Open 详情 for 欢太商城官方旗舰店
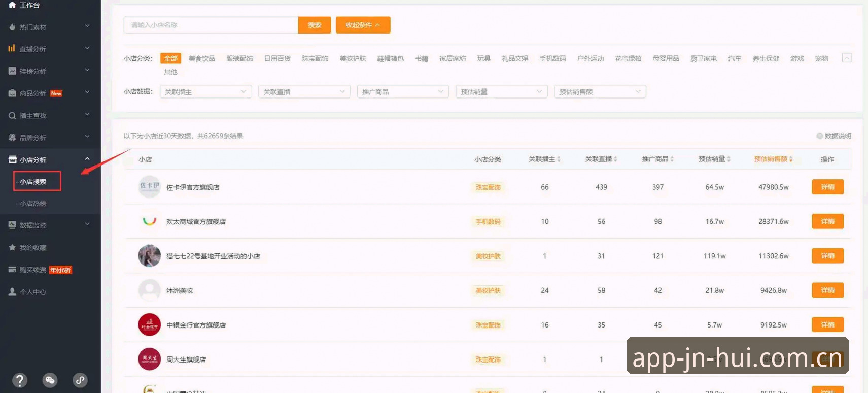The height and width of the screenshot is (393, 868). 827,221
